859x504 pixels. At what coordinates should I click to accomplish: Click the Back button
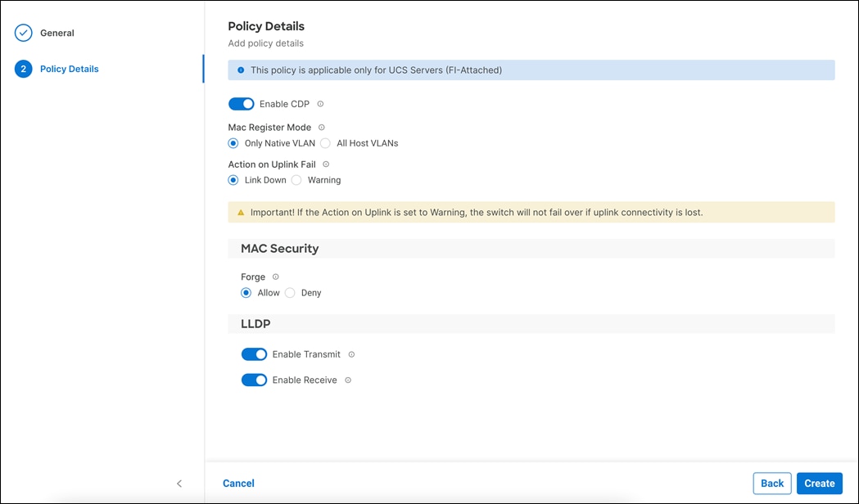coord(771,483)
